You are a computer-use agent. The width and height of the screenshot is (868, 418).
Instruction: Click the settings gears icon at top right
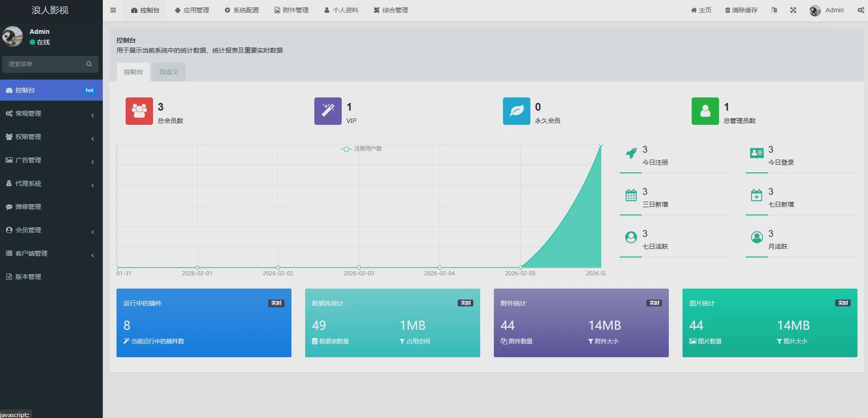[861, 10]
